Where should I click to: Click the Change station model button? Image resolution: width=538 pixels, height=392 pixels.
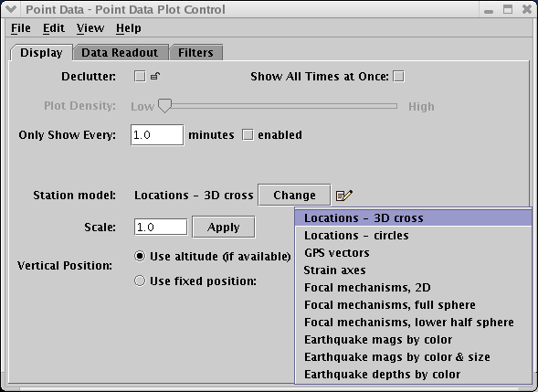coord(294,195)
